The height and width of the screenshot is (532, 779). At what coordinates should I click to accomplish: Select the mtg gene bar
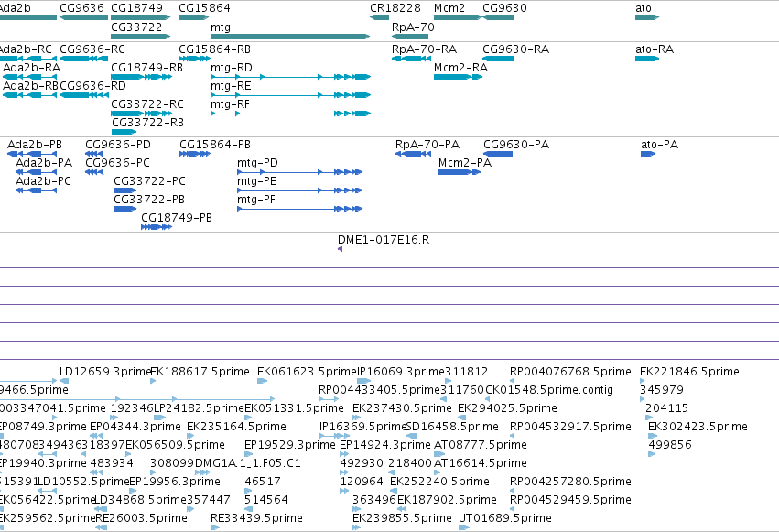pyautogui.click(x=290, y=37)
